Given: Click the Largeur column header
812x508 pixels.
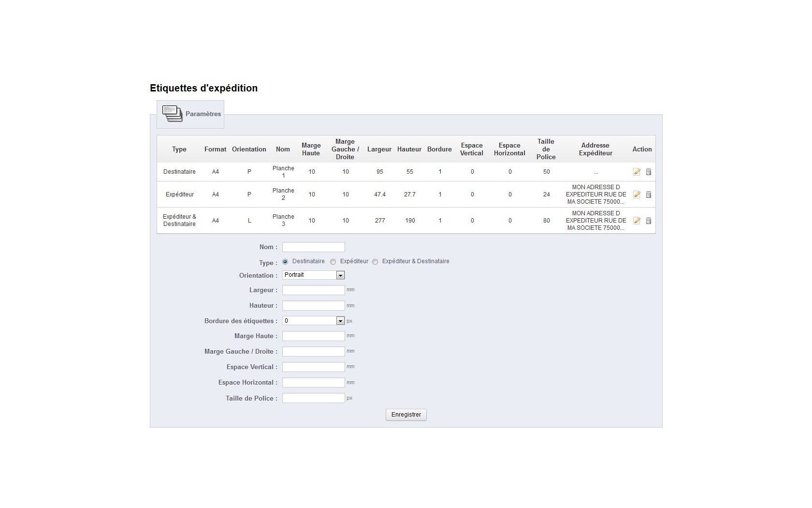Looking at the screenshot, I should [x=379, y=149].
